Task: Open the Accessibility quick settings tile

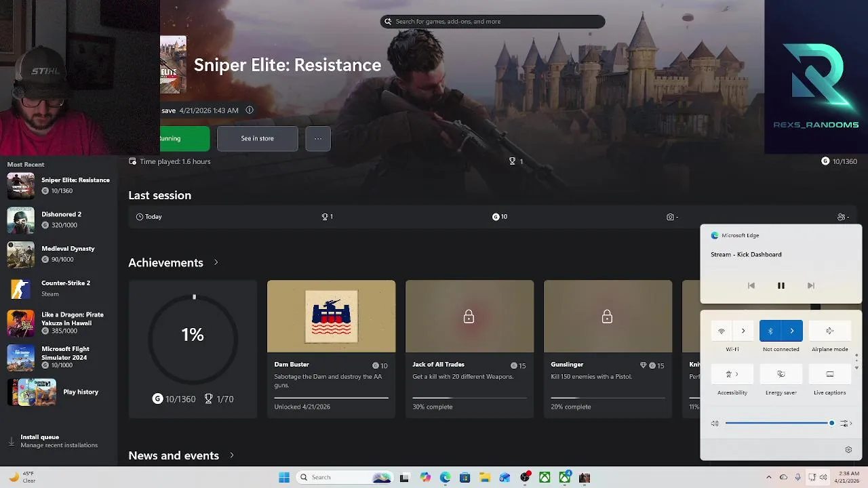Action: [x=732, y=374]
